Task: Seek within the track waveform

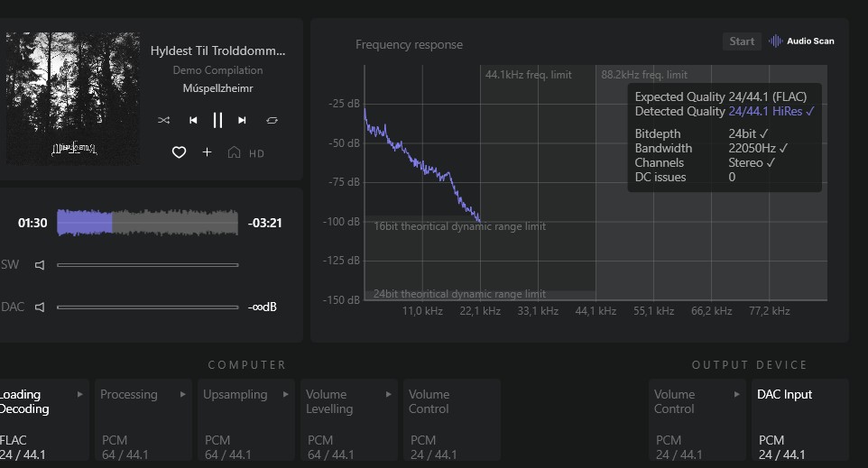Action: 148,223
